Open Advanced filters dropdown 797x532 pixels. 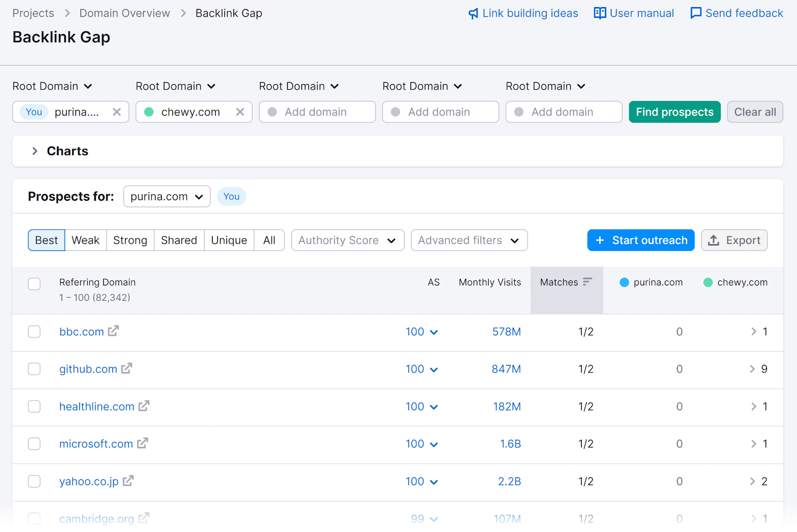pyautogui.click(x=469, y=240)
